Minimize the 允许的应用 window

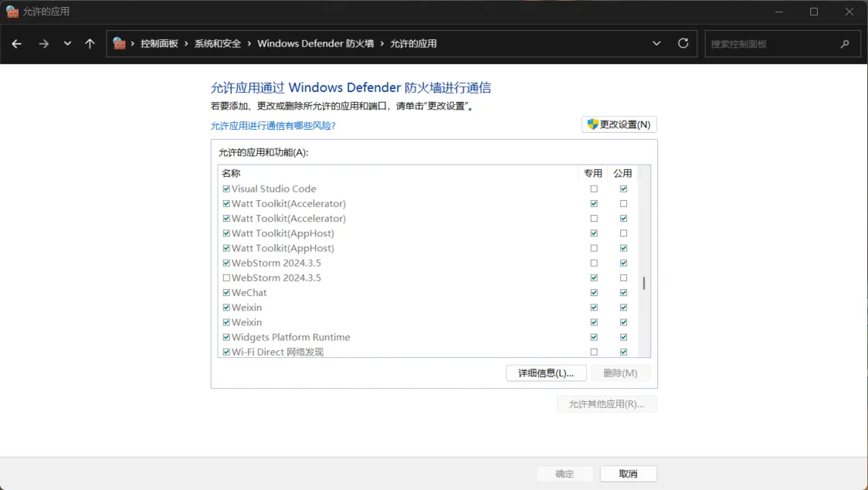[779, 12]
